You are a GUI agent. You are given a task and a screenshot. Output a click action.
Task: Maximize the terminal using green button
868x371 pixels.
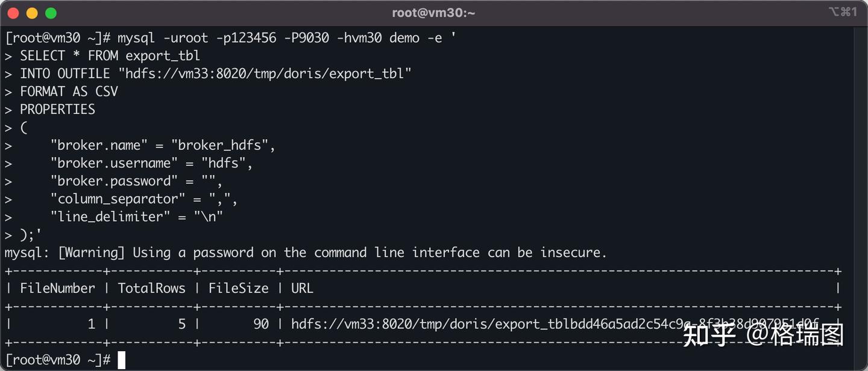[x=51, y=13]
